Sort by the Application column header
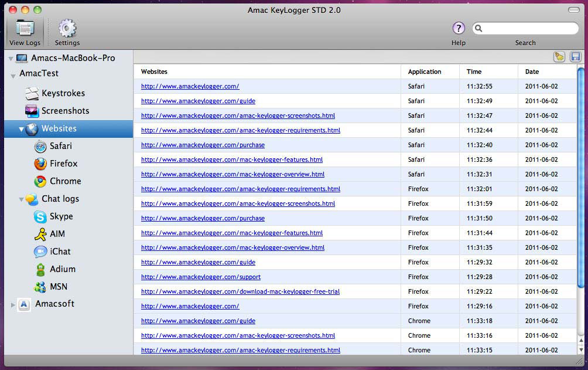 click(x=425, y=72)
